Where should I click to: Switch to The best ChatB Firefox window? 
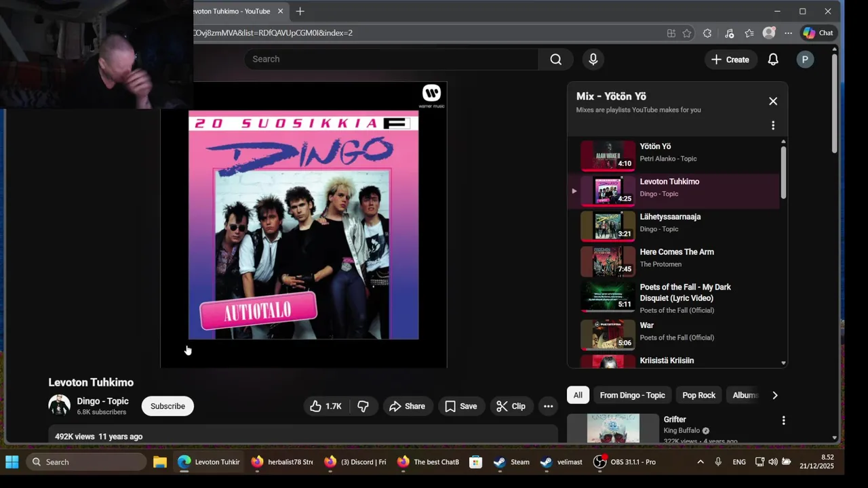click(x=427, y=462)
